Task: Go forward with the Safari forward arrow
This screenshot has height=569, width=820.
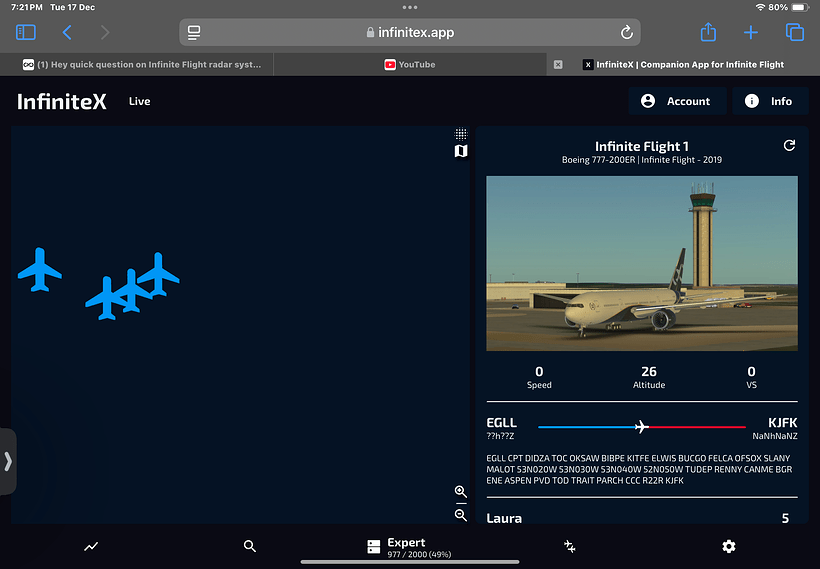Action: pos(105,32)
